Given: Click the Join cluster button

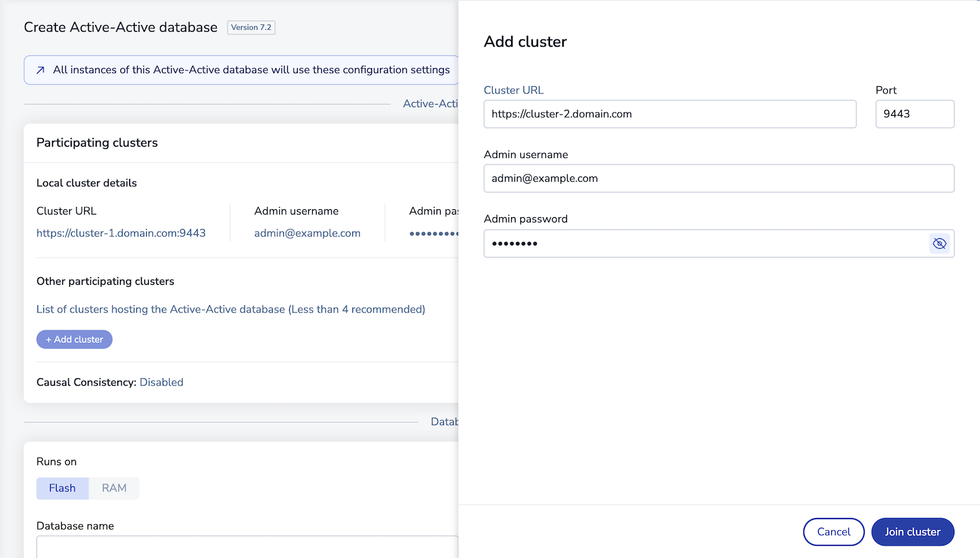Looking at the screenshot, I should point(912,532).
